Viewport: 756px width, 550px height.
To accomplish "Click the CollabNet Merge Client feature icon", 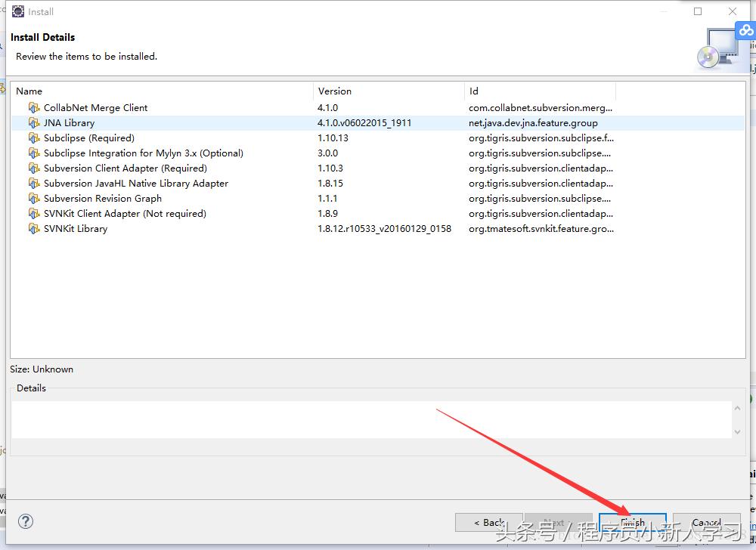I will coord(34,107).
